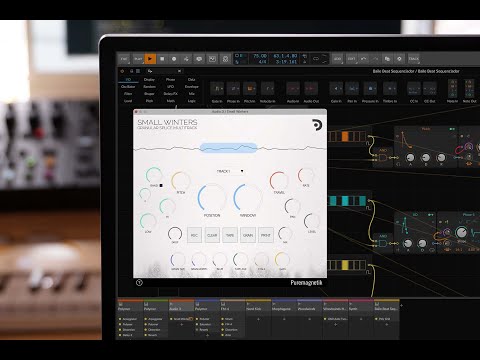Select the Oscillator module category
The image size is (480, 360).
click(x=128, y=87)
